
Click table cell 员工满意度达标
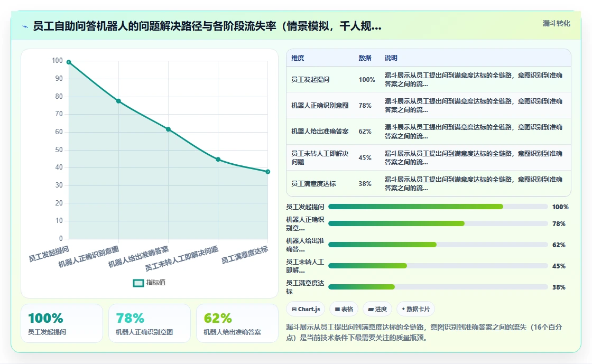pyautogui.click(x=313, y=184)
